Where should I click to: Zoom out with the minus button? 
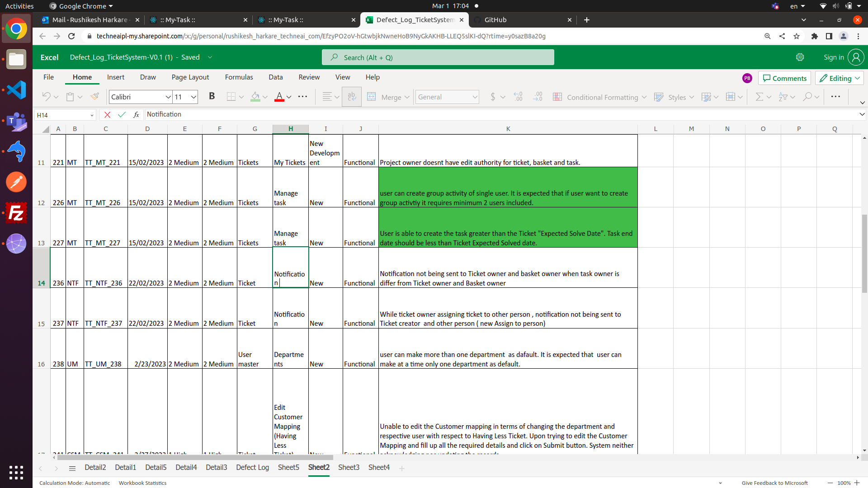click(x=830, y=483)
